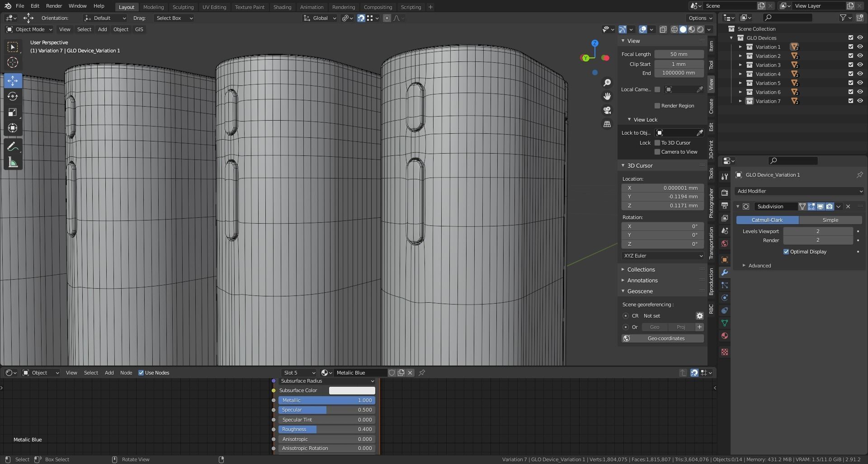868x464 pixels.
Task: Click the Subsurface Color swatch
Action: point(352,390)
